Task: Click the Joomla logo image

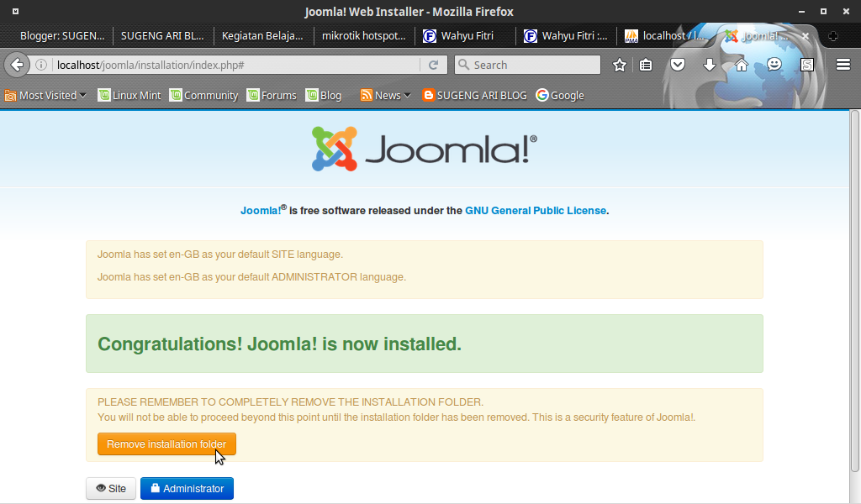Action: pos(425,149)
